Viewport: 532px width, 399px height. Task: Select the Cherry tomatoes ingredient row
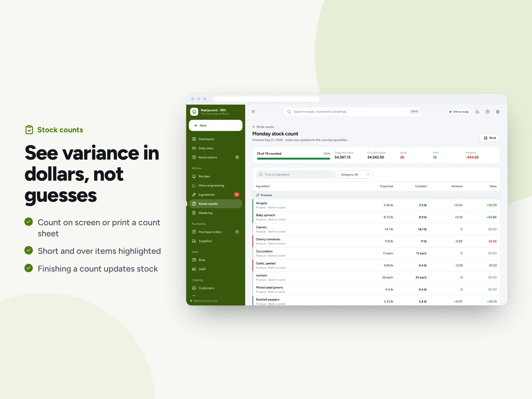[x=376, y=241]
